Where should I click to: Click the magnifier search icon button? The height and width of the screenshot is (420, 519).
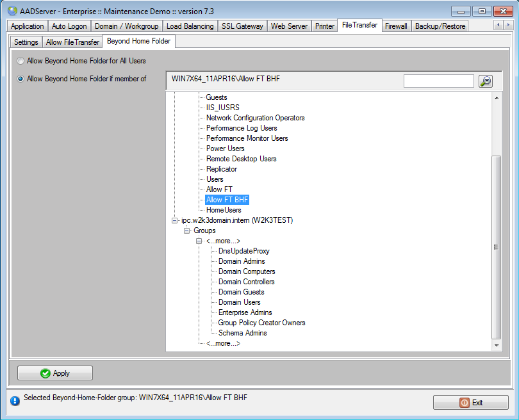pos(486,81)
